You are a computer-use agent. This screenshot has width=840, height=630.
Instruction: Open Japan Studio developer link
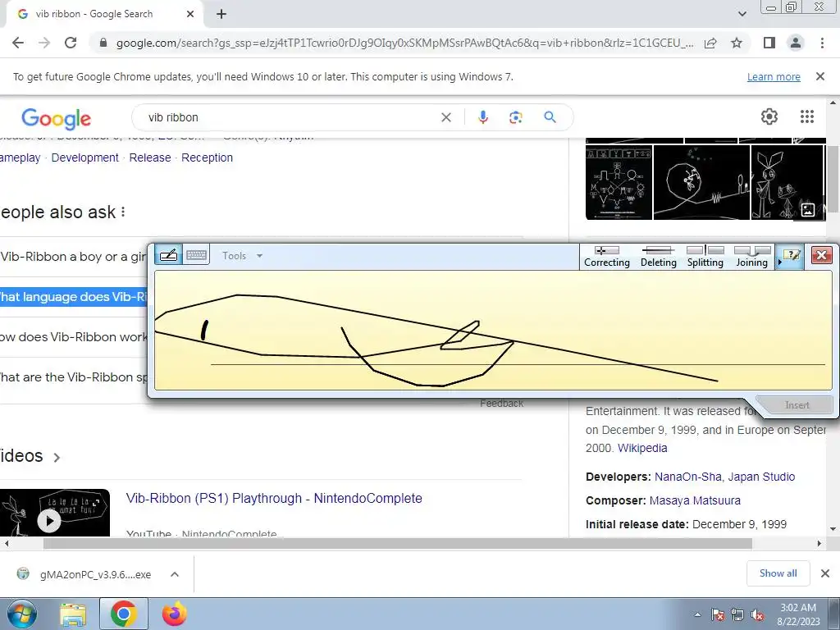coord(761,477)
